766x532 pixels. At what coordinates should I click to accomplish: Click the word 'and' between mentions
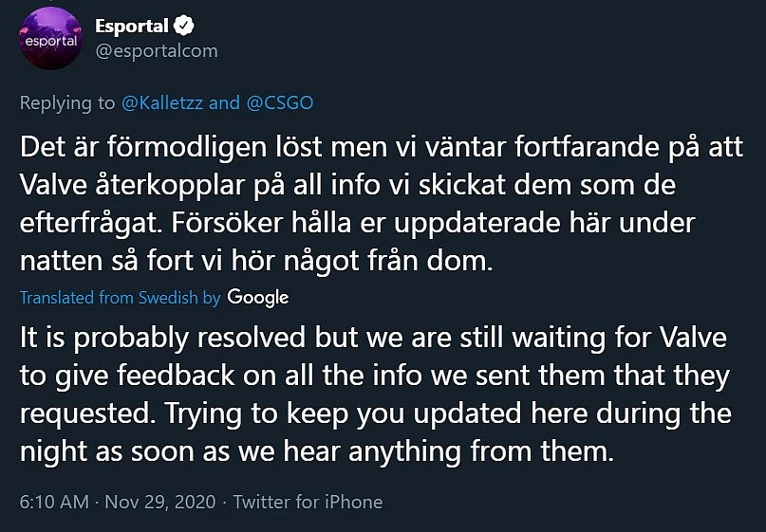point(225,103)
